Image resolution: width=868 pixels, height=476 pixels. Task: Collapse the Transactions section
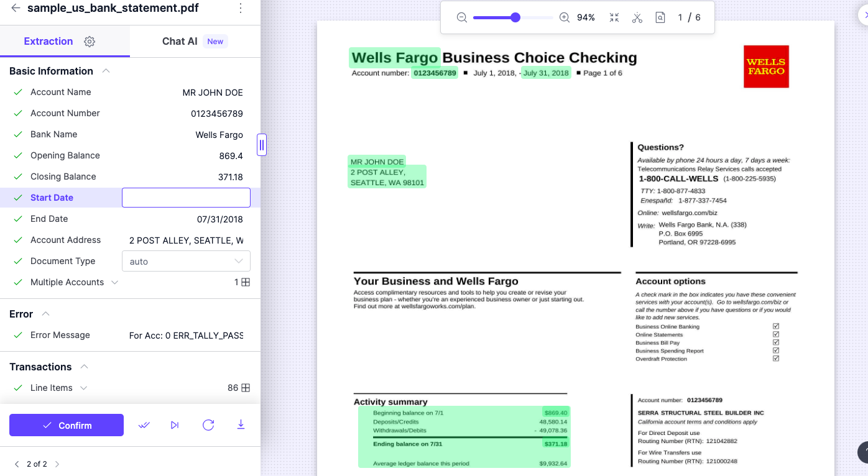[85, 367]
